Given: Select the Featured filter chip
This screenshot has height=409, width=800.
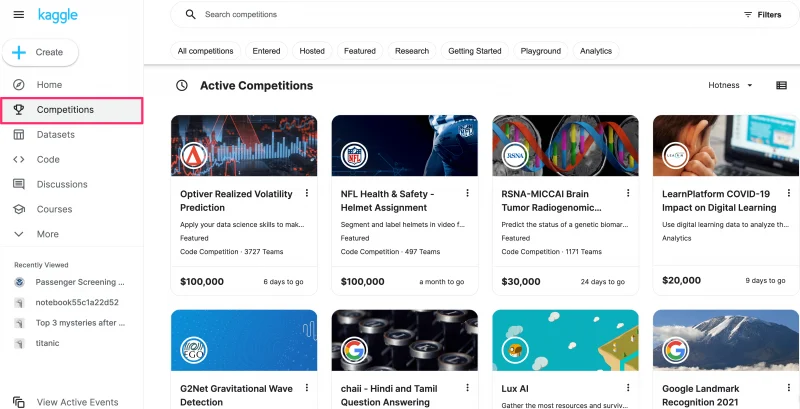Looking at the screenshot, I should click(x=360, y=51).
